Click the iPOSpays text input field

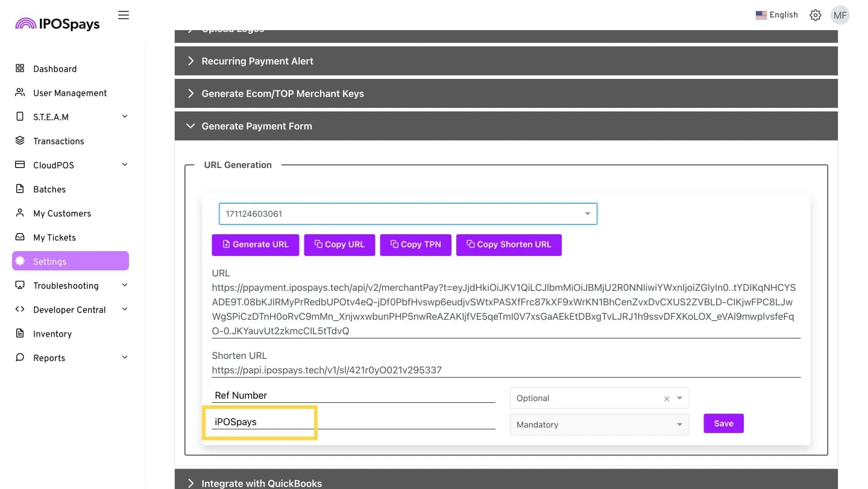point(354,422)
